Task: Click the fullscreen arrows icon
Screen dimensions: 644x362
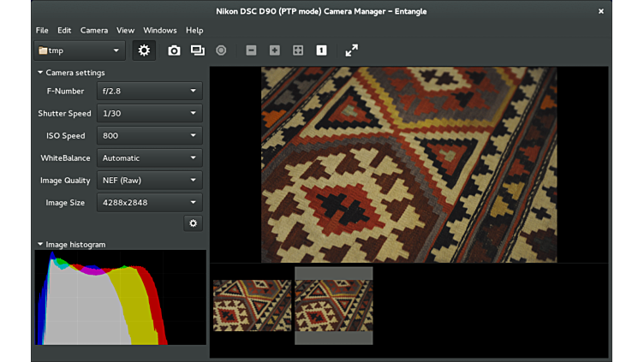Action: tap(352, 50)
